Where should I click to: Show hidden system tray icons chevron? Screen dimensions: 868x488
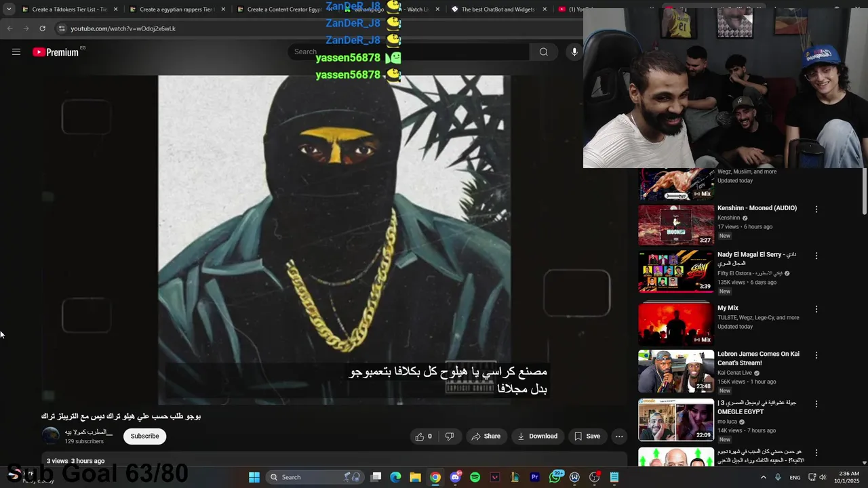click(763, 477)
